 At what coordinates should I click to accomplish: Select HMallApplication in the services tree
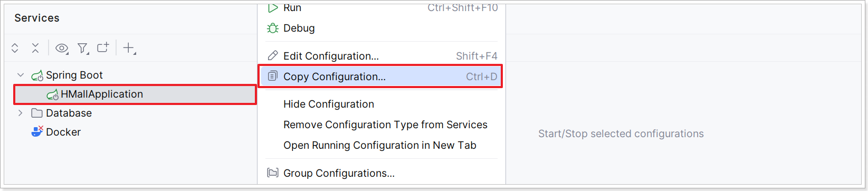[x=135, y=94]
